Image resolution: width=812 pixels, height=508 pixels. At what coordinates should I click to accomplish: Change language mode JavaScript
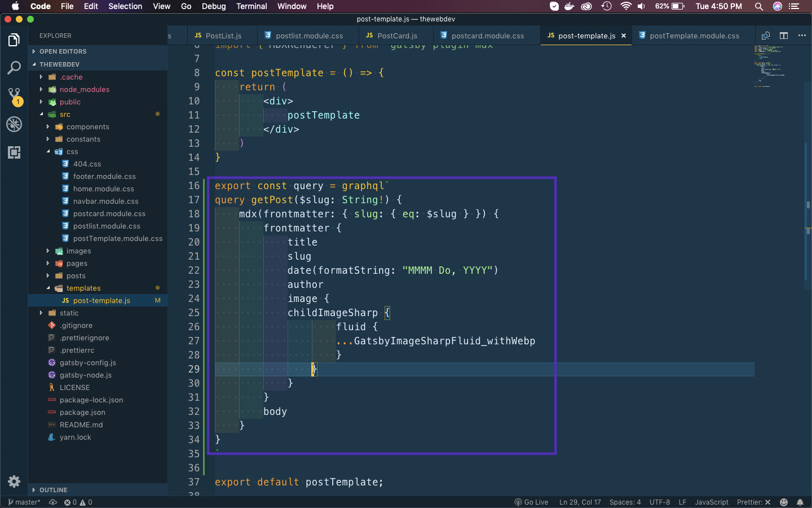(x=712, y=502)
